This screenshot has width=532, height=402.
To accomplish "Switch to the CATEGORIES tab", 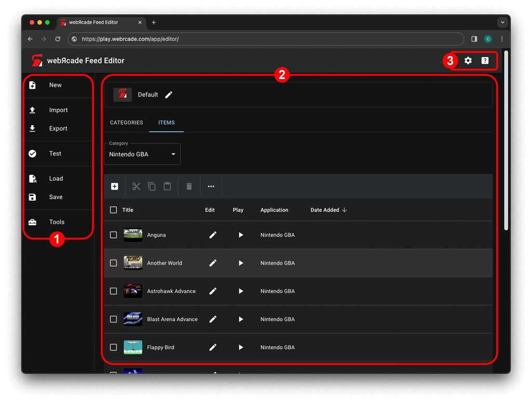I will [x=127, y=123].
